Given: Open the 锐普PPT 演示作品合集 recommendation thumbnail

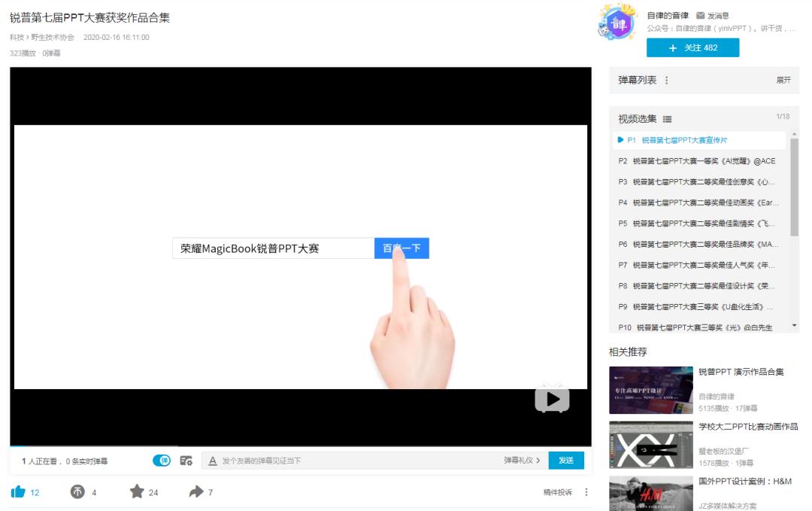Looking at the screenshot, I should [x=650, y=391].
